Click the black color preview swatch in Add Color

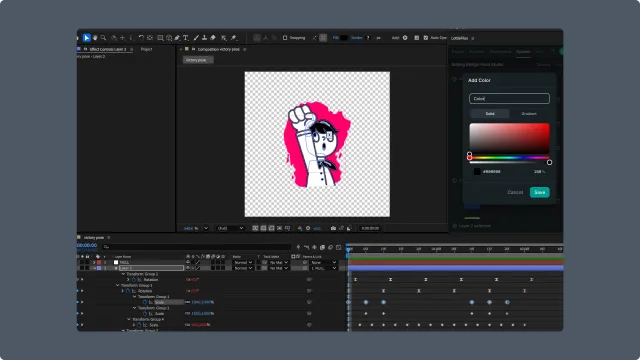(477, 171)
